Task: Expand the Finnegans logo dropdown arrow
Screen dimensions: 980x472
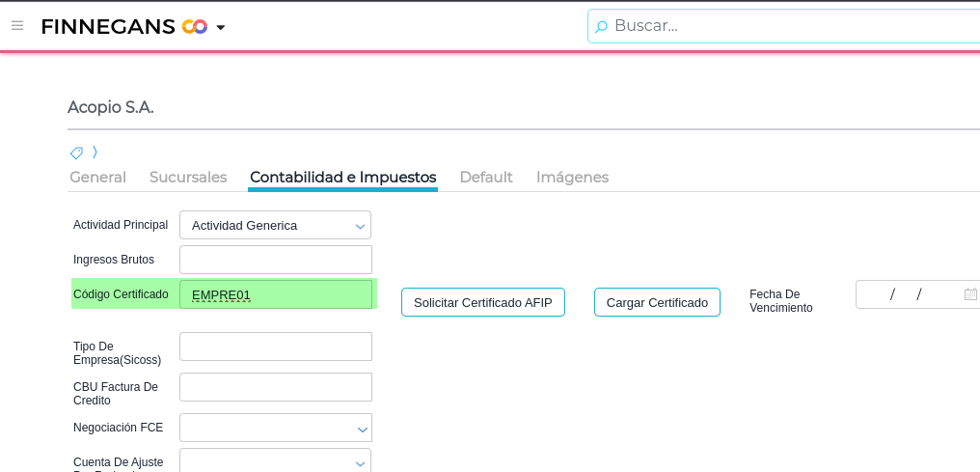Action: [x=221, y=27]
